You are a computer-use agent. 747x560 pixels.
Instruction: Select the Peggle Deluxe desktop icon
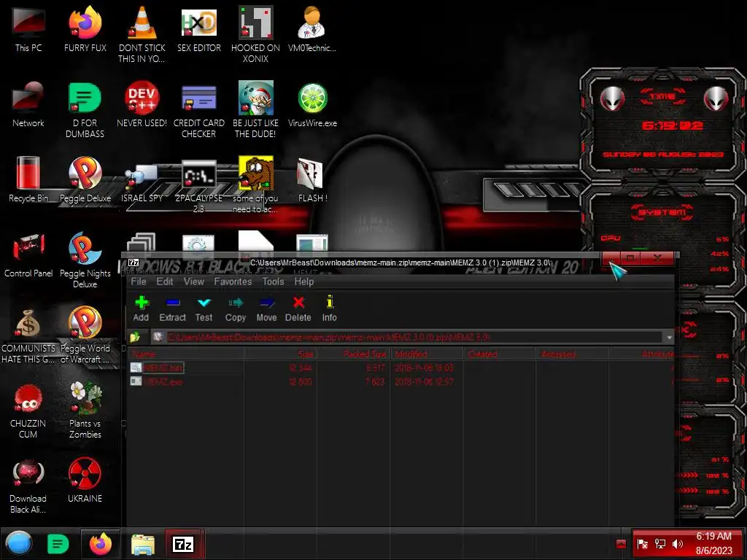85,180
